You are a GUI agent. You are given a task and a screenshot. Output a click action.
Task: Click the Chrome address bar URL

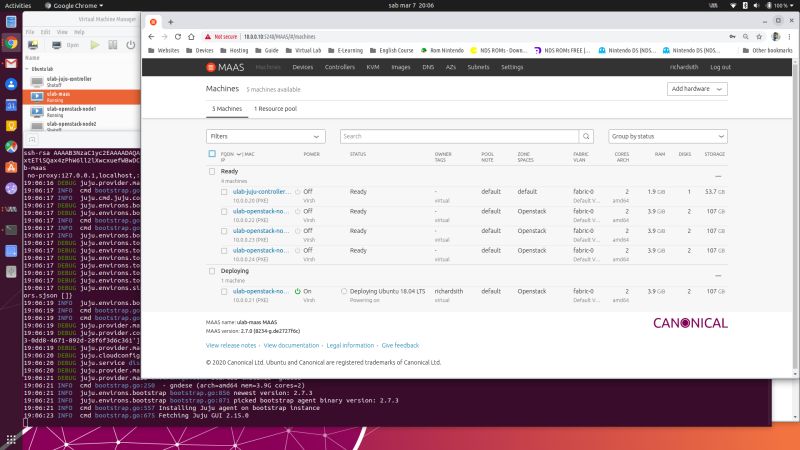(279, 37)
